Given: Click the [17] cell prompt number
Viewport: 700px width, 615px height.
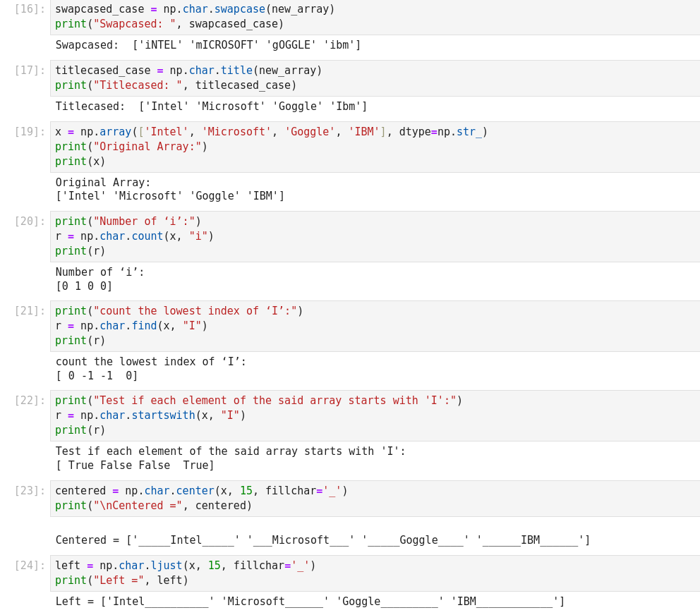Looking at the screenshot, I should [30, 71].
